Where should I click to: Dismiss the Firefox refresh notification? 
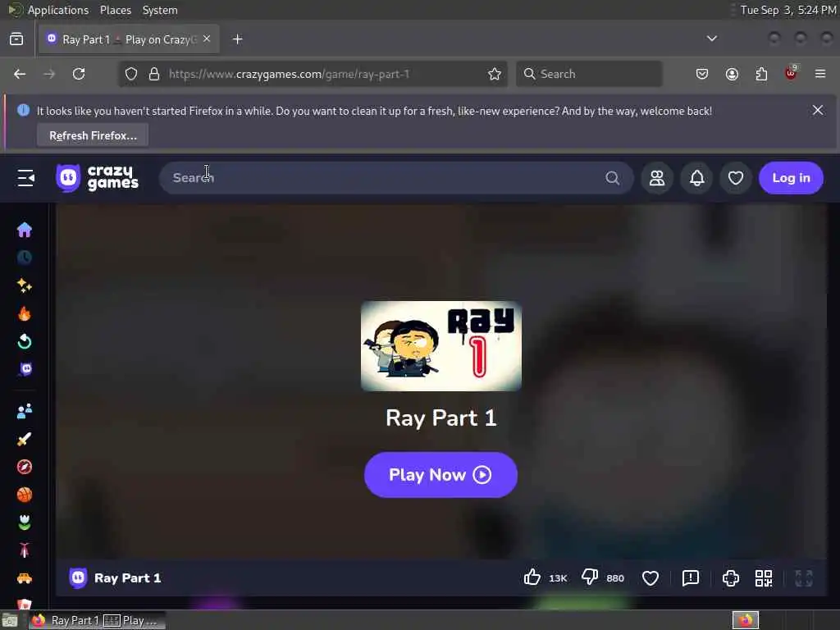(x=818, y=111)
